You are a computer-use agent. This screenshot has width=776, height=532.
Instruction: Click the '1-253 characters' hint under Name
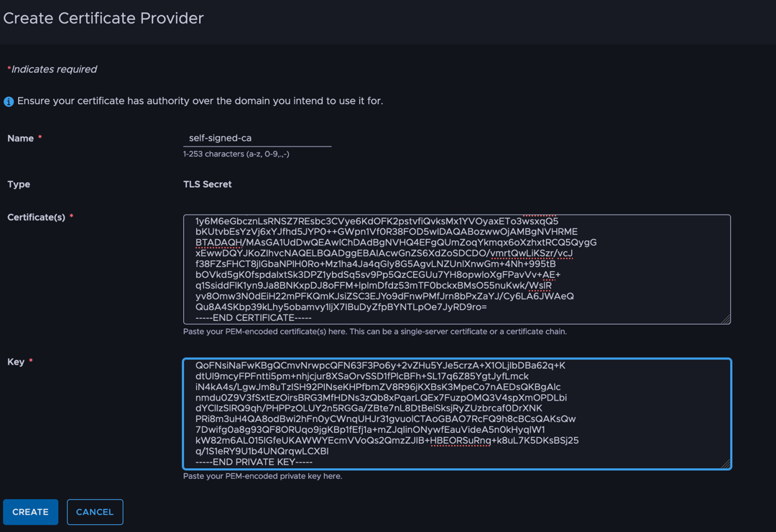[236, 154]
